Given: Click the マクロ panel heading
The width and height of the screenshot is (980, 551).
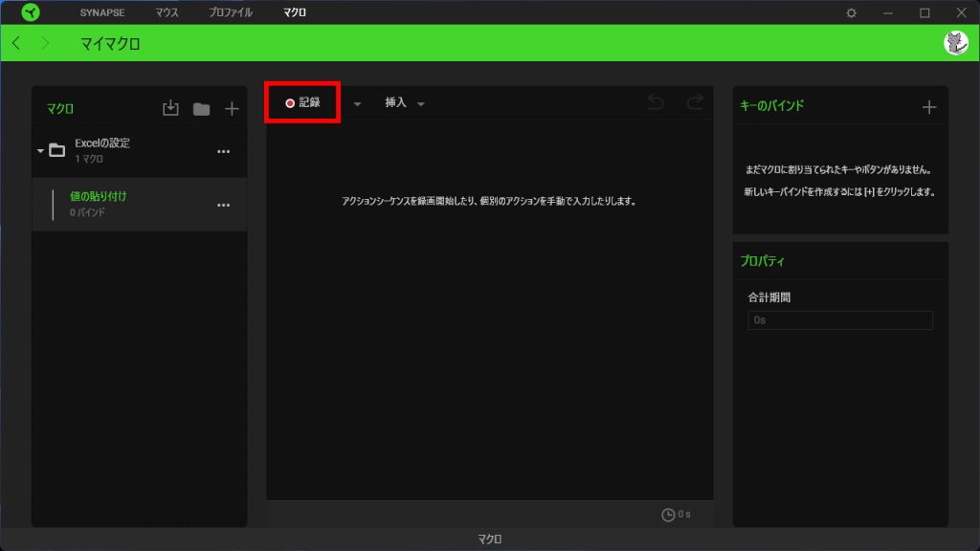Looking at the screenshot, I should pyautogui.click(x=60, y=109).
